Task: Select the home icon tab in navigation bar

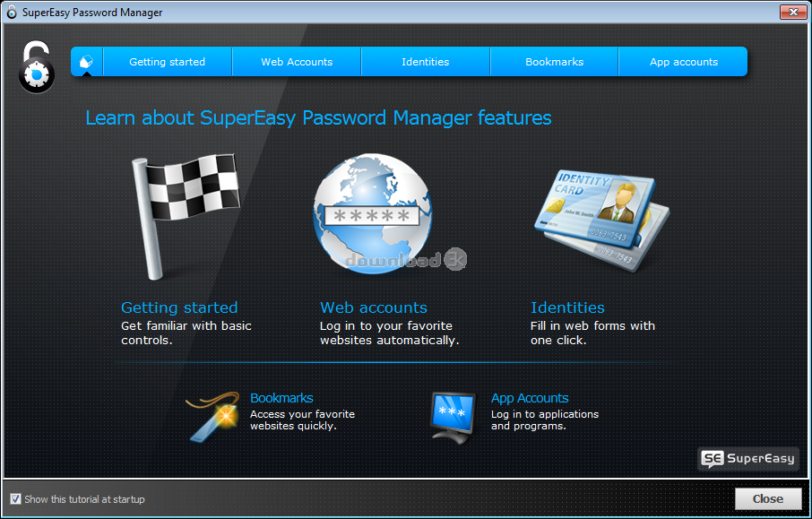Action: click(87, 62)
